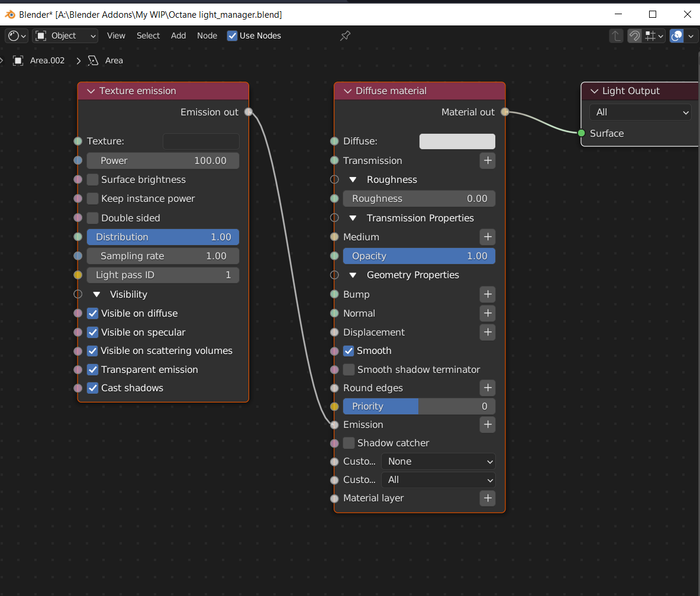Click the plus icon beside Displacement

tap(488, 332)
